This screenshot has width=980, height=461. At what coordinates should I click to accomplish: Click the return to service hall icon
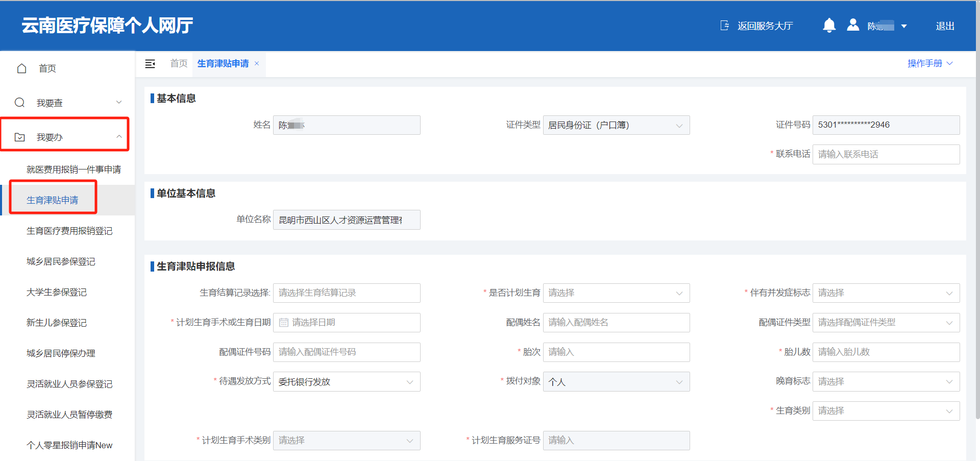pyautogui.click(x=724, y=26)
